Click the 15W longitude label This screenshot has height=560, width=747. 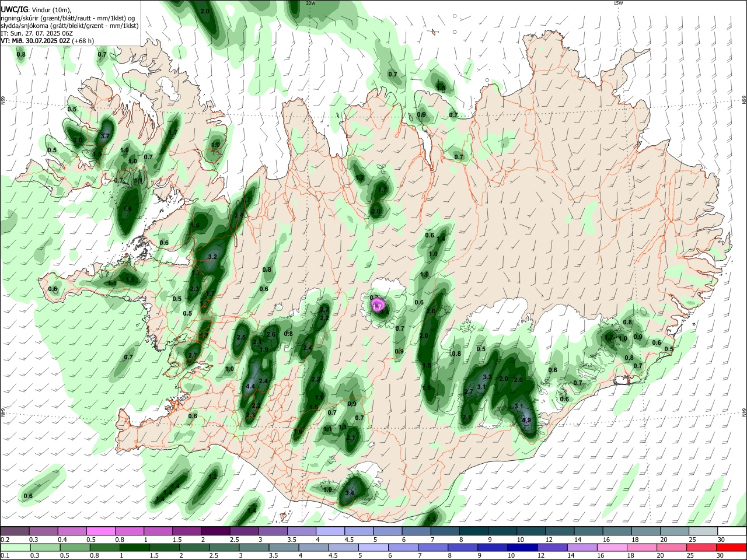[x=618, y=3]
